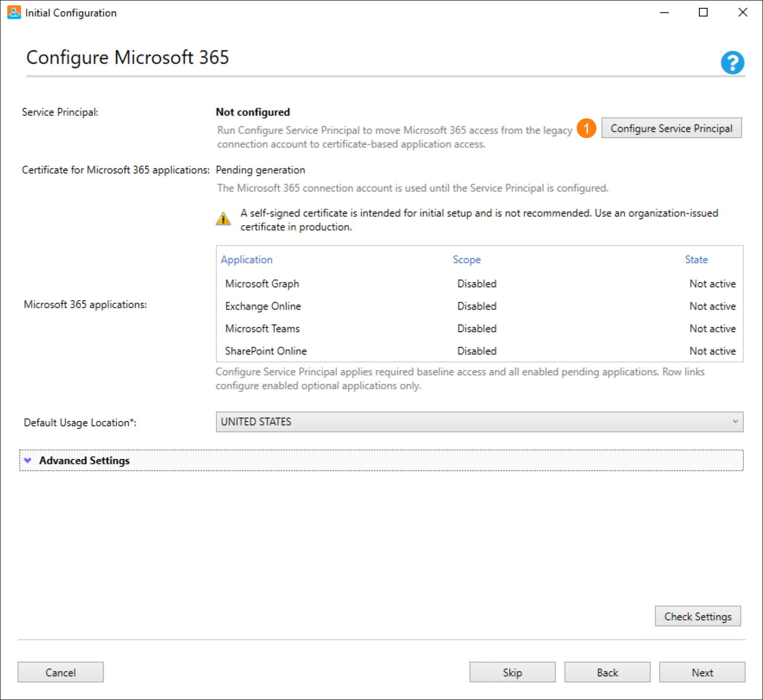Click the Pending generation status text
763x700 pixels.
coord(260,170)
